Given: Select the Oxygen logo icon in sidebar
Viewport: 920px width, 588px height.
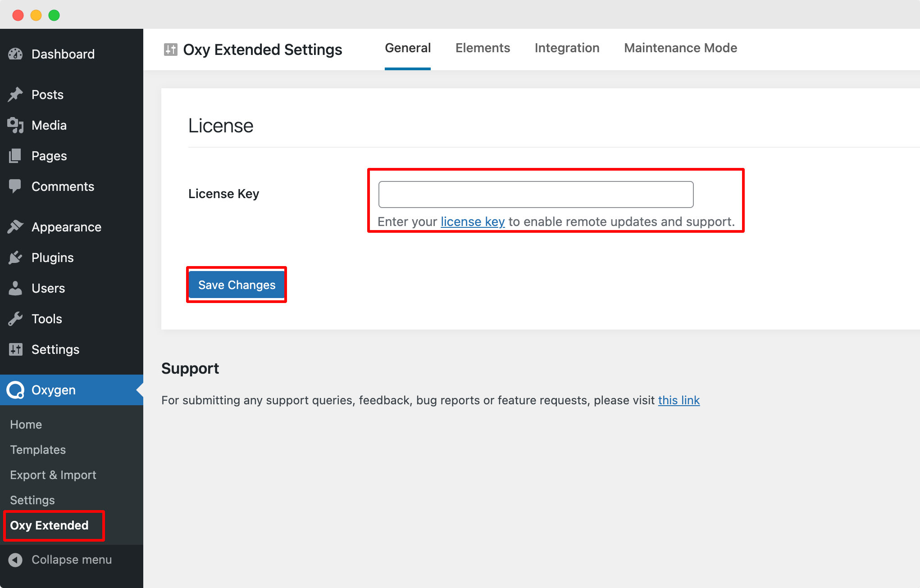Looking at the screenshot, I should click(x=15, y=390).
